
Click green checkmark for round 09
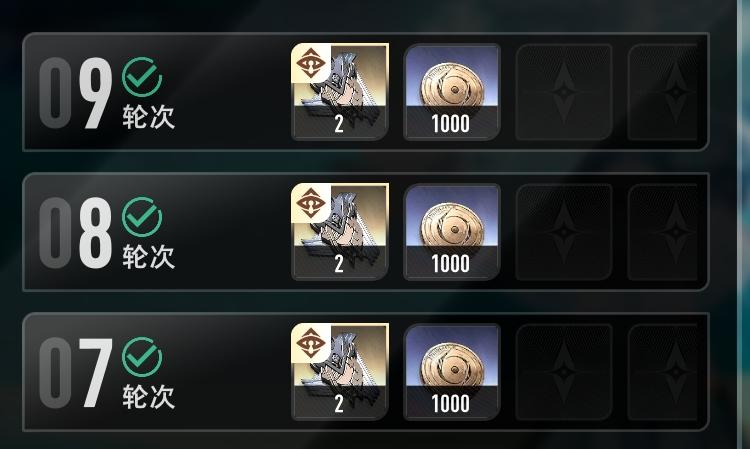pyautogui.click(x=142, y=77)
